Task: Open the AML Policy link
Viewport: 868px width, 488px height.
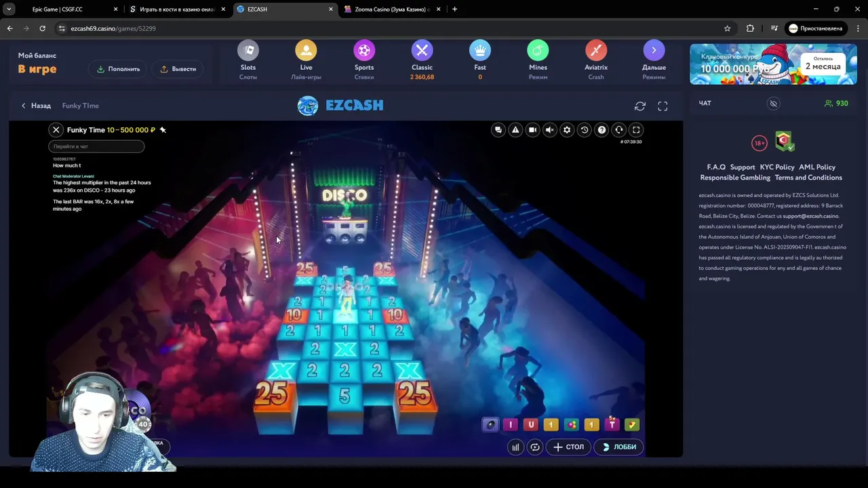Action: tap(817, 167)
